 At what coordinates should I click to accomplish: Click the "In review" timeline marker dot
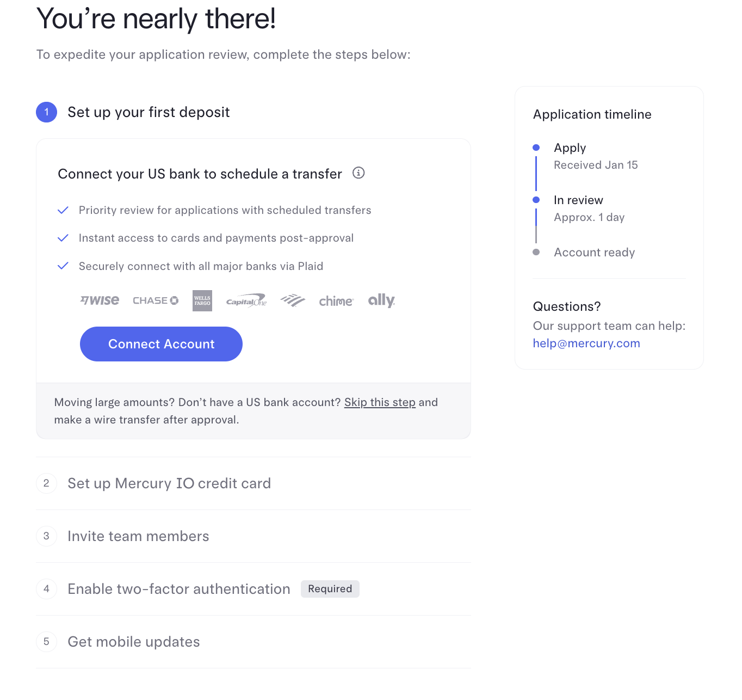(x=536, y=200)
